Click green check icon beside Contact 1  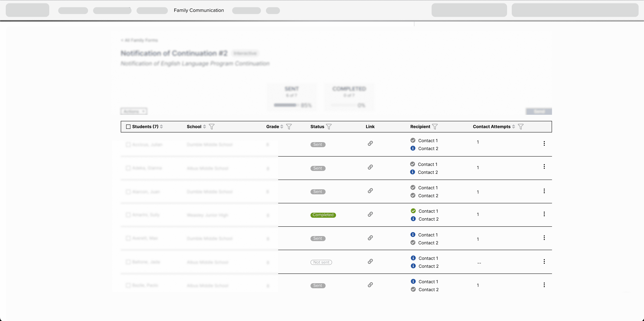pos(413,211)
